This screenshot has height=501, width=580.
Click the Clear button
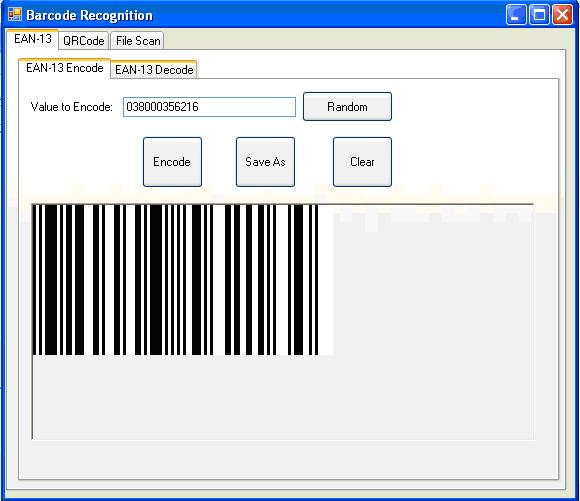[362, 162]
